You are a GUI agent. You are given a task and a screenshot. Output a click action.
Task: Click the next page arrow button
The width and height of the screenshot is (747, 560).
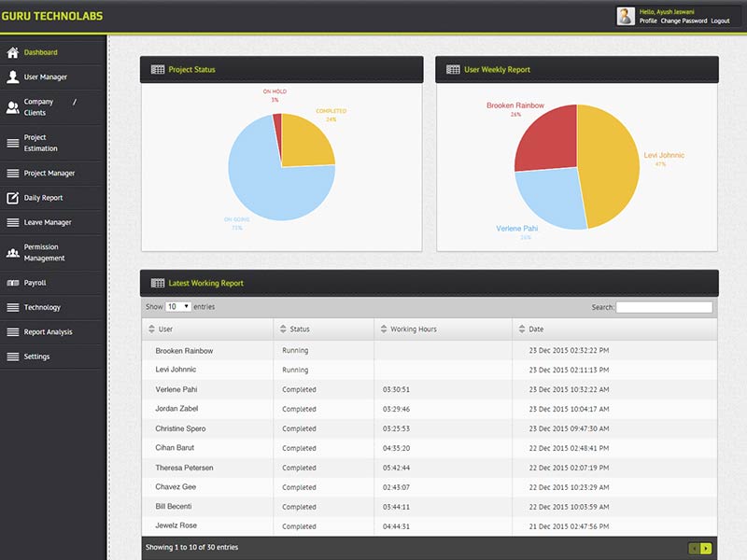[x=707, y=549]
